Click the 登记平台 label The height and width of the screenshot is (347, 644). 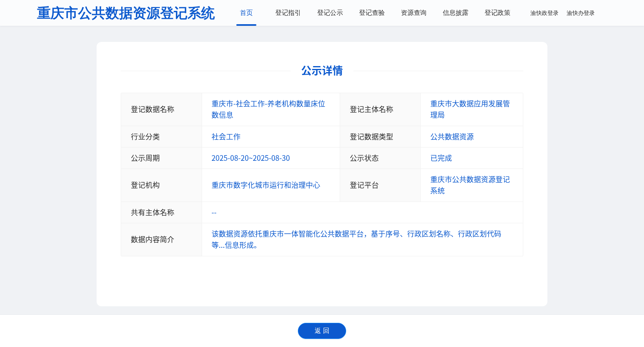click(x=364, y=185)
